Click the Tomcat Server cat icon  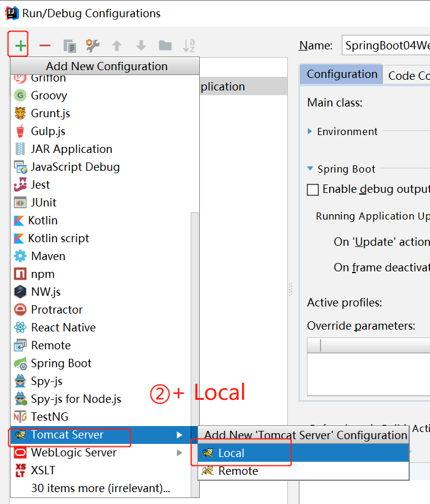[20, 435]
